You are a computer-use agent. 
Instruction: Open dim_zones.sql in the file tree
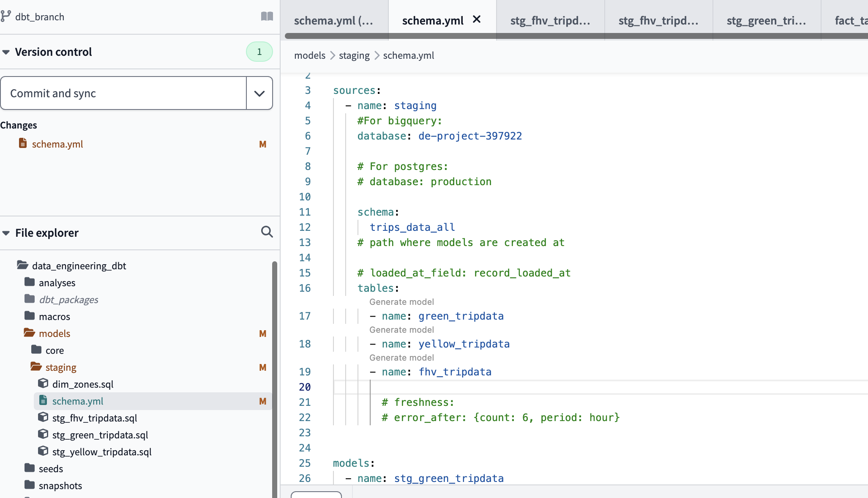[83, 384]
